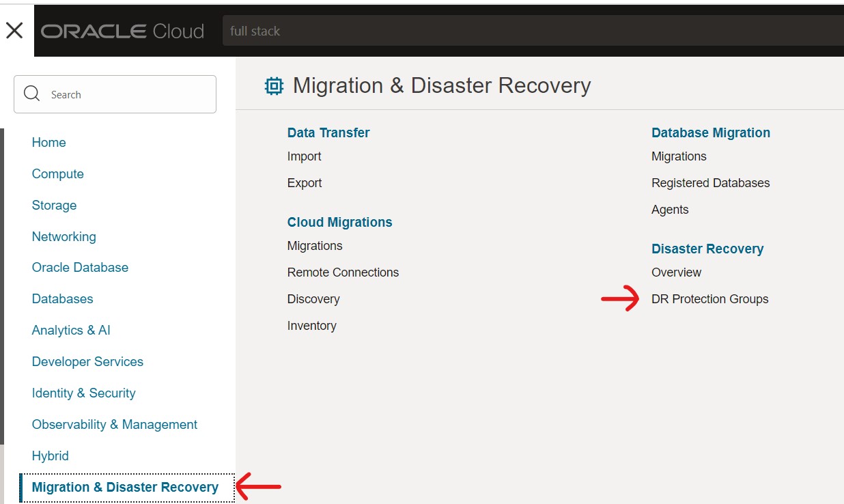Click the Registered Databases link
844x504 pixels.
point(710,182)
